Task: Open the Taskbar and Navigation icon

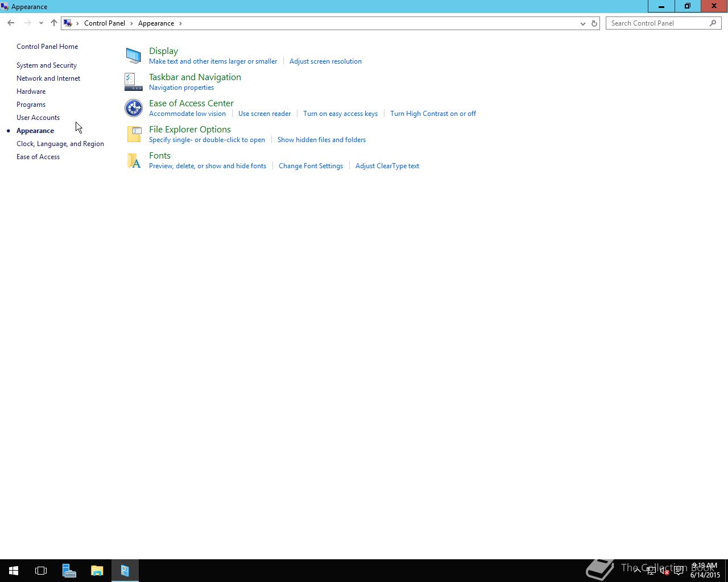Action: click(x=133, y=82)
